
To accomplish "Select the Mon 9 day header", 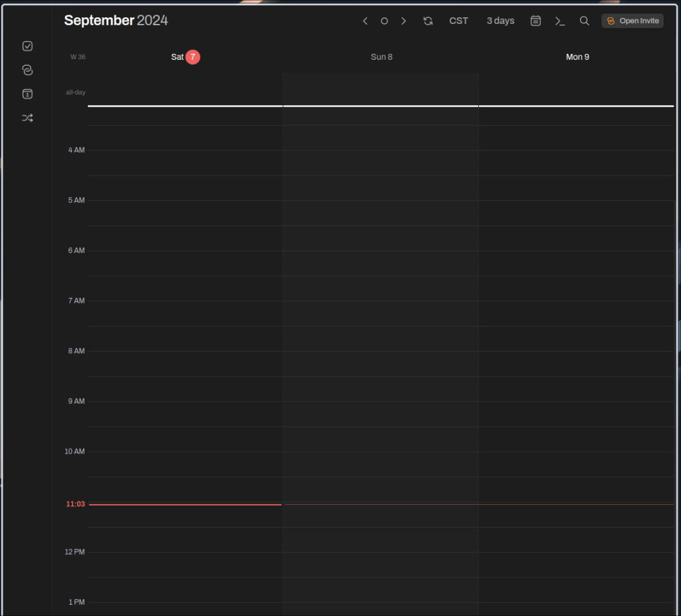I will tap(577, 57).
